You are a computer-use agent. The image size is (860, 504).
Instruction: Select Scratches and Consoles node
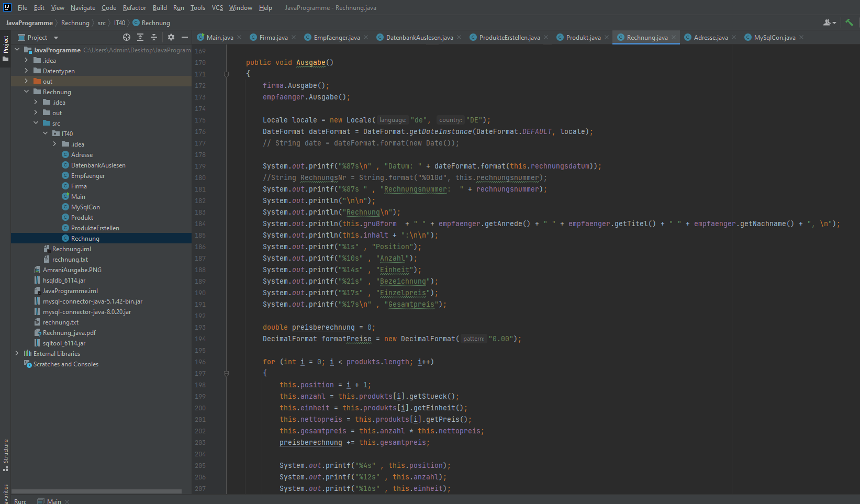[66, 364]
